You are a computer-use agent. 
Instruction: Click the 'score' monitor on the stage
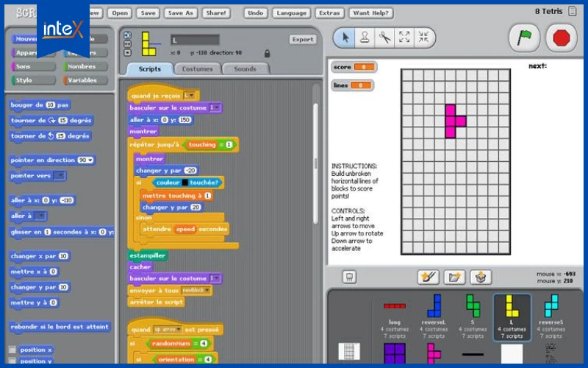[354, 67]
